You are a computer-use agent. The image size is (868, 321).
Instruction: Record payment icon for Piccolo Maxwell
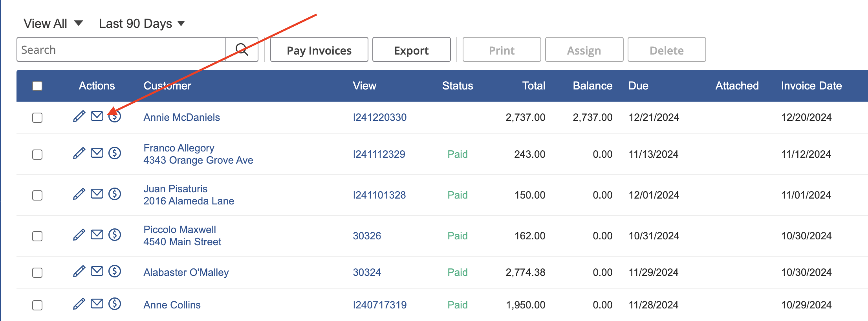click(x=115, y=235)
